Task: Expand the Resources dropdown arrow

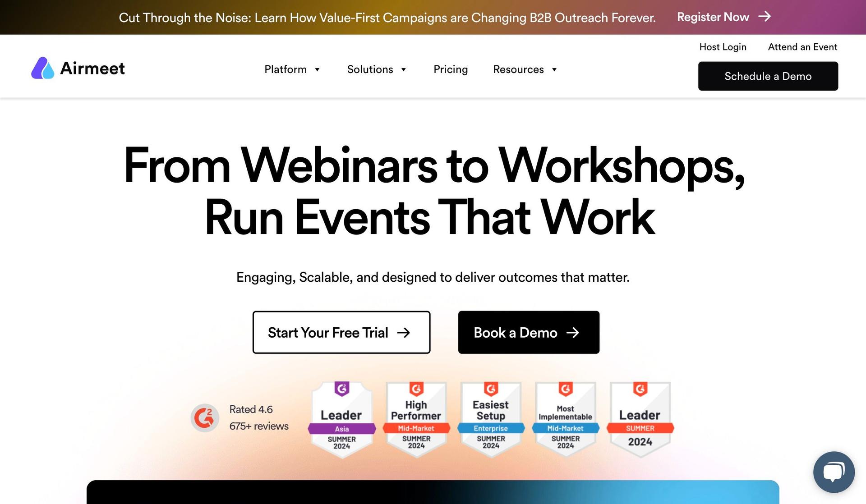Action: point(554,69)
